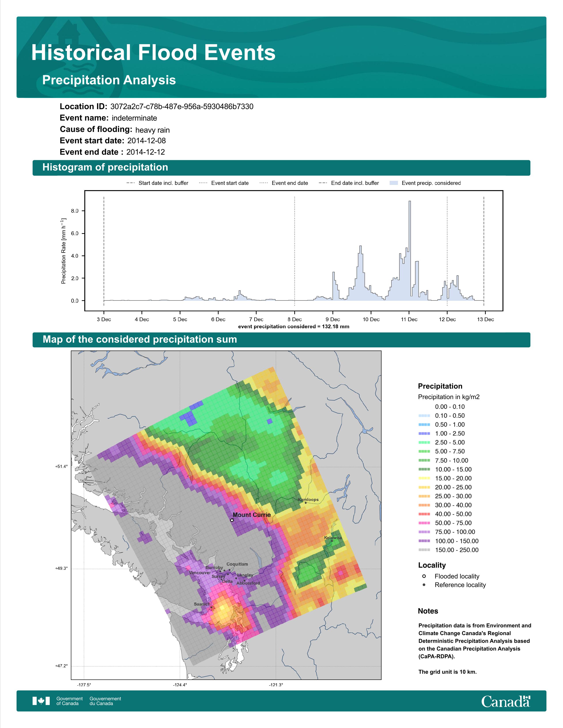Click the Histogram of precipitation heading
Image resolution: width=563 pixels, height=728 pixels.
click(105, 167)
